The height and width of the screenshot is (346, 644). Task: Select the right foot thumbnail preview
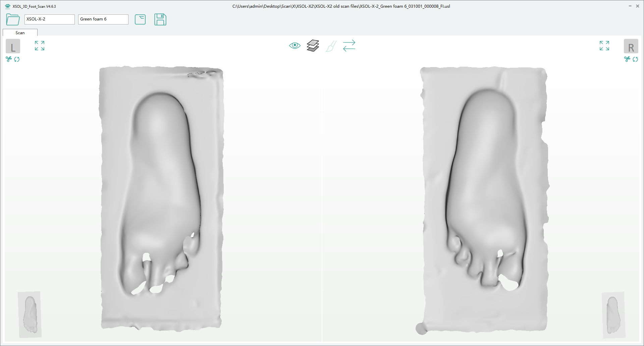click(x=613, y=315)
